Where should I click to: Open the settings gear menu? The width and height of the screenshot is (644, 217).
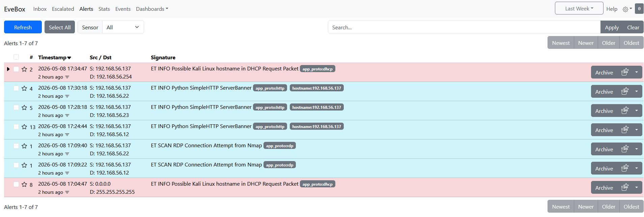click(x=627, y=9)
